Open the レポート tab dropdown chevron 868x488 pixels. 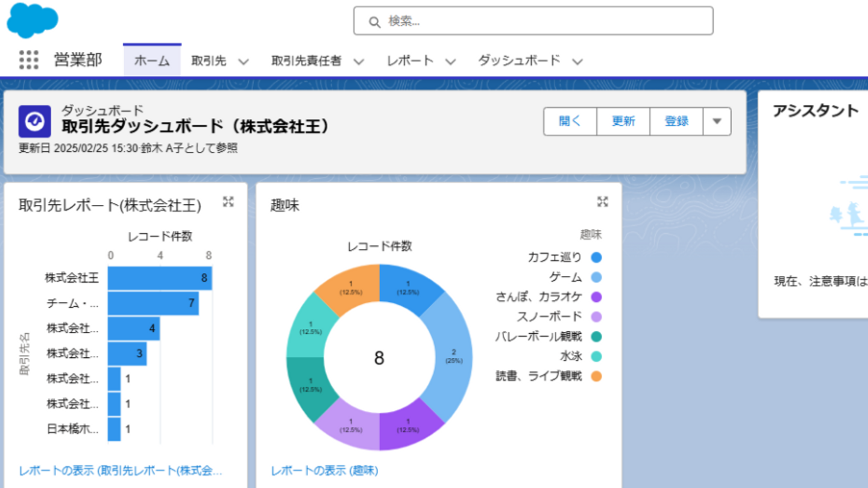coord(450,61)
